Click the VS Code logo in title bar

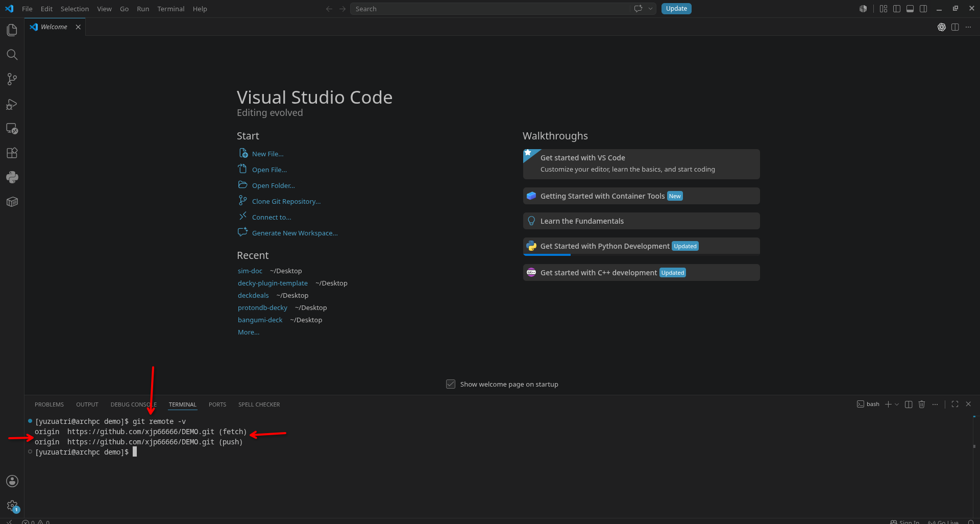click(x=9, y=9)
